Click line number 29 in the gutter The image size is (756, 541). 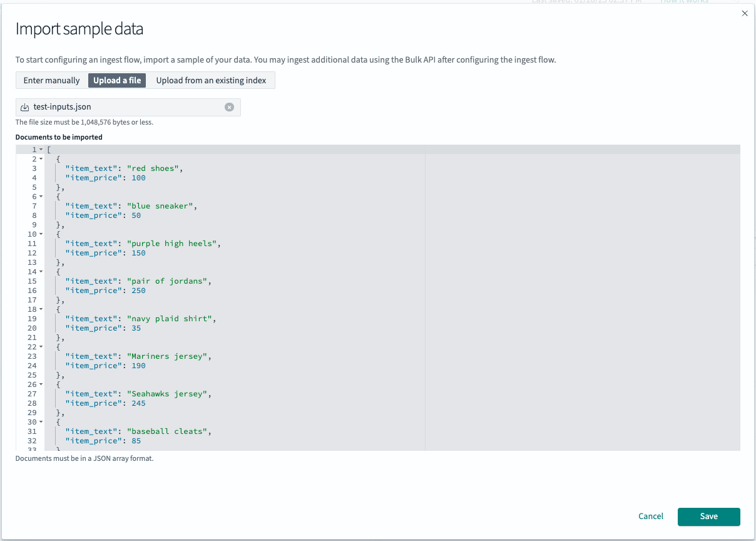32,413
